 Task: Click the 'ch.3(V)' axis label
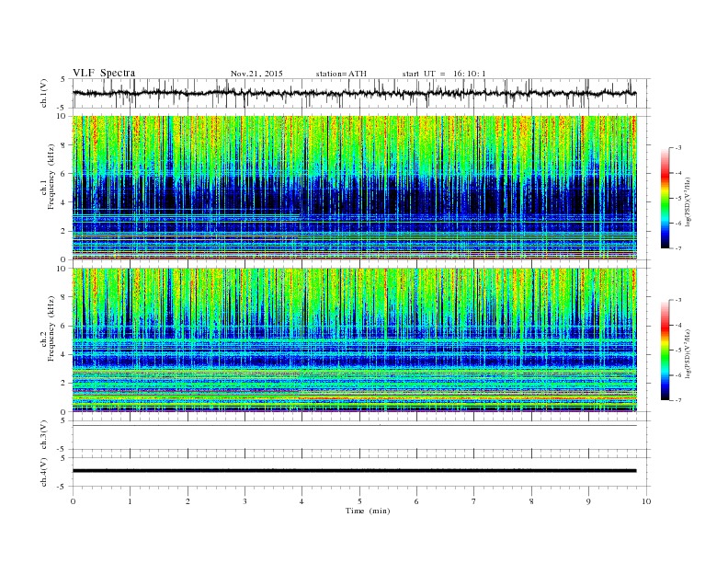(44, 435)
